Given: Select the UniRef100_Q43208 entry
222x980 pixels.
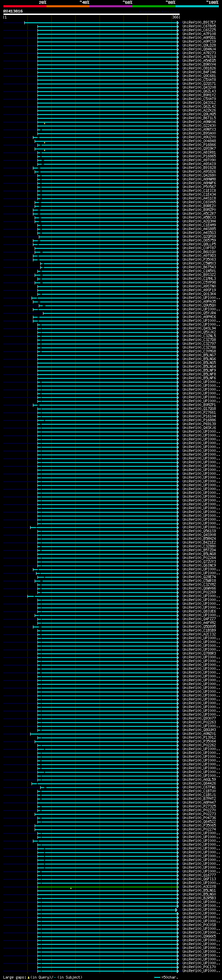Looking at the screenshot, I should (199, 88).
